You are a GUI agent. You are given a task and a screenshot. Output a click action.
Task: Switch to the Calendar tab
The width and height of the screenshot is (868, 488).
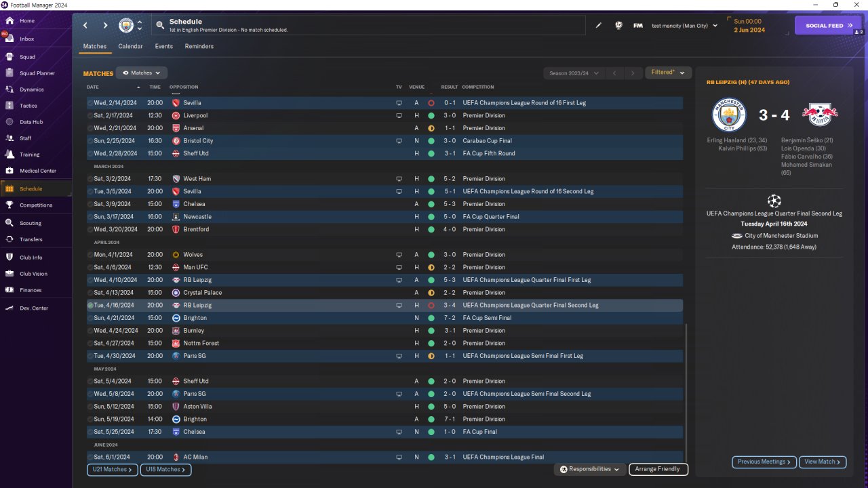pos(130,47)
